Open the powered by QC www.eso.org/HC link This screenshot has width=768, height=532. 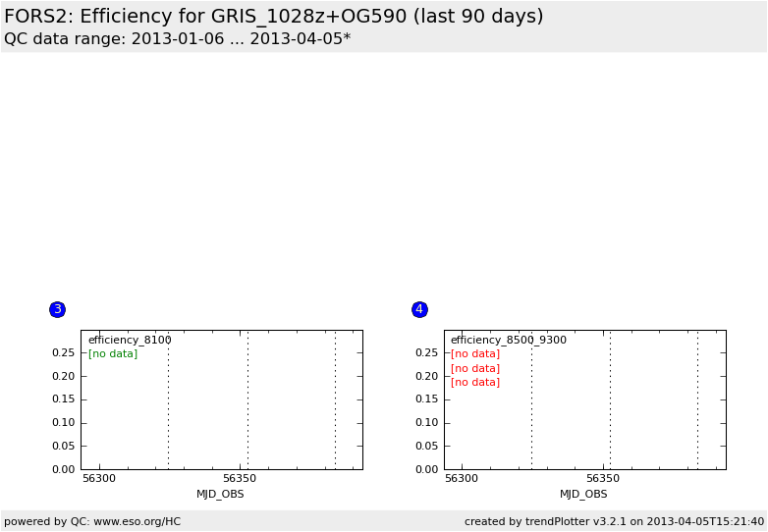[92, 522]
